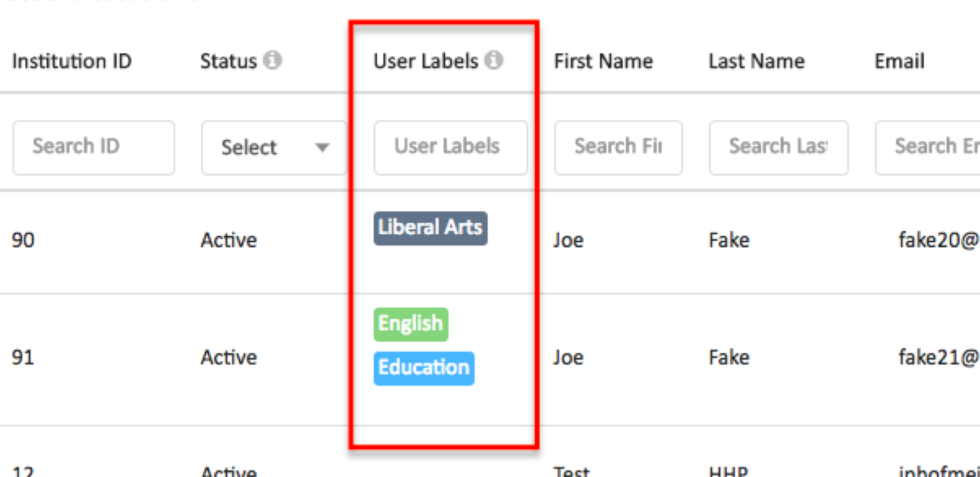Click the User Labels info icon
980x477 pixels.
click(494, 60)
